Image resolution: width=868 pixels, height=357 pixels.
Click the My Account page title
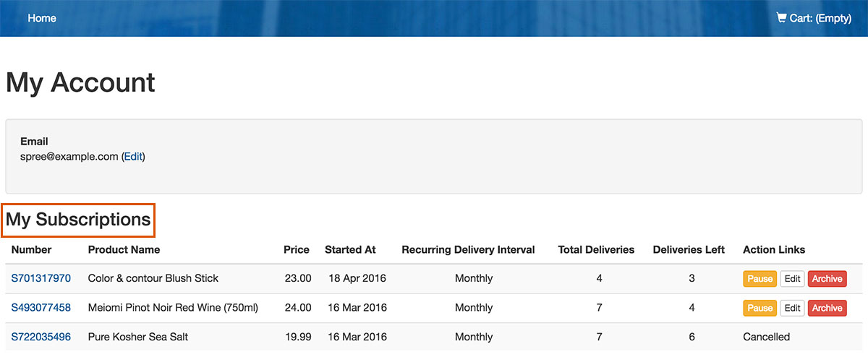click(80, 82)
